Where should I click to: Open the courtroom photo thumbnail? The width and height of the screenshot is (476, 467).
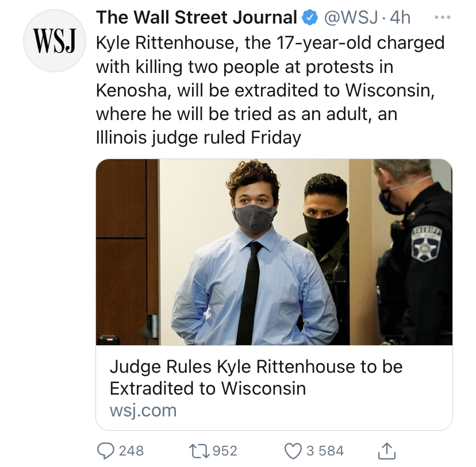click(274, 252)
